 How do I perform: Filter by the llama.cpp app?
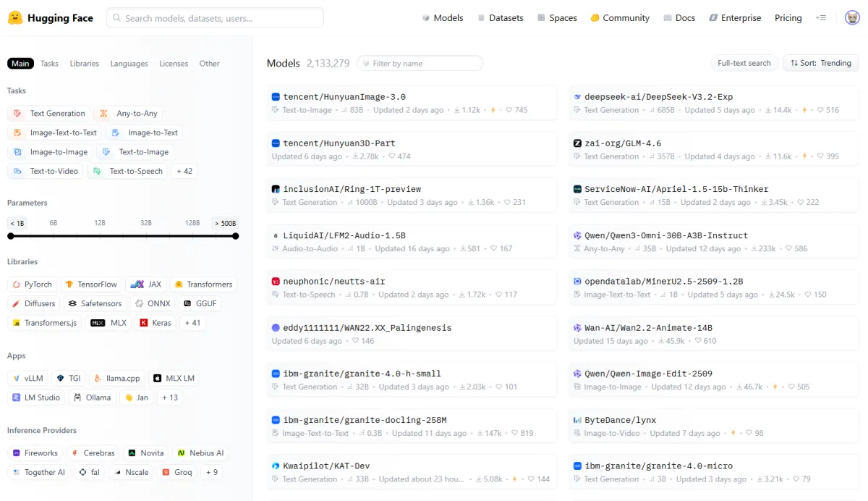[117, 379]
